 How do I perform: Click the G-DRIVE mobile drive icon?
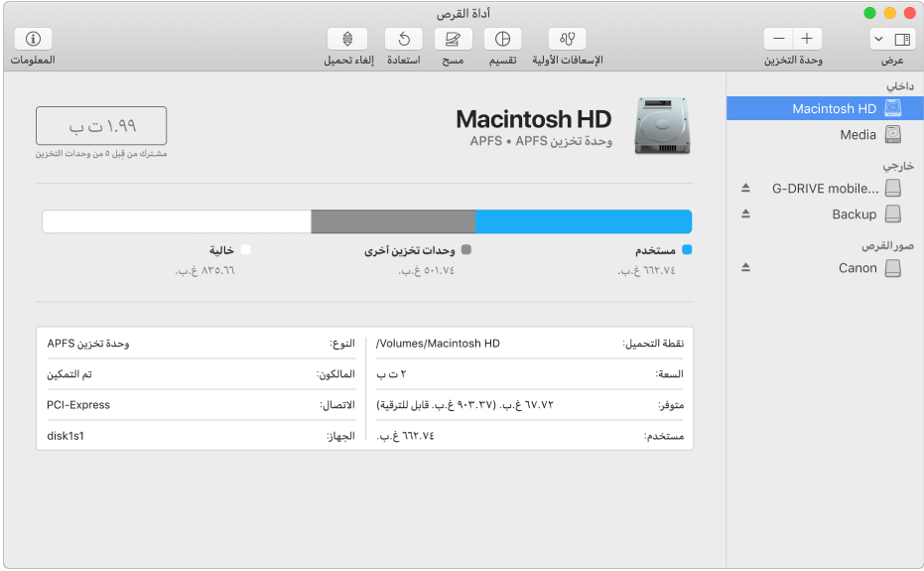click(x=893, y=188)
